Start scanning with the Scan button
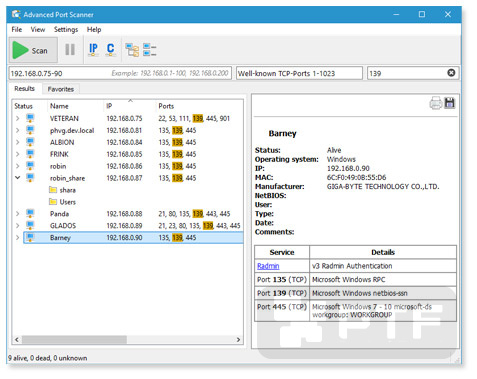 (x=33, y=50)
